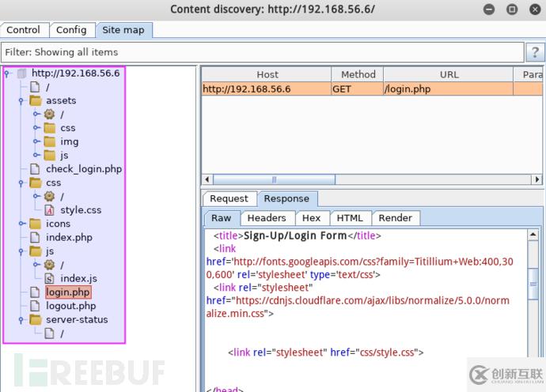The height and width of the screenshot is (392, 546).
Task: Select index.php in the tree
Action: tap(69, 238)
